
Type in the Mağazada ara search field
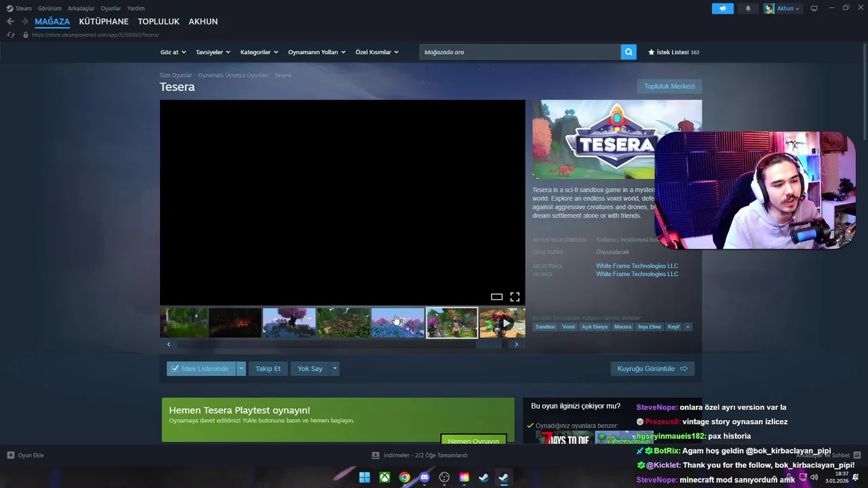coord(520,52)
